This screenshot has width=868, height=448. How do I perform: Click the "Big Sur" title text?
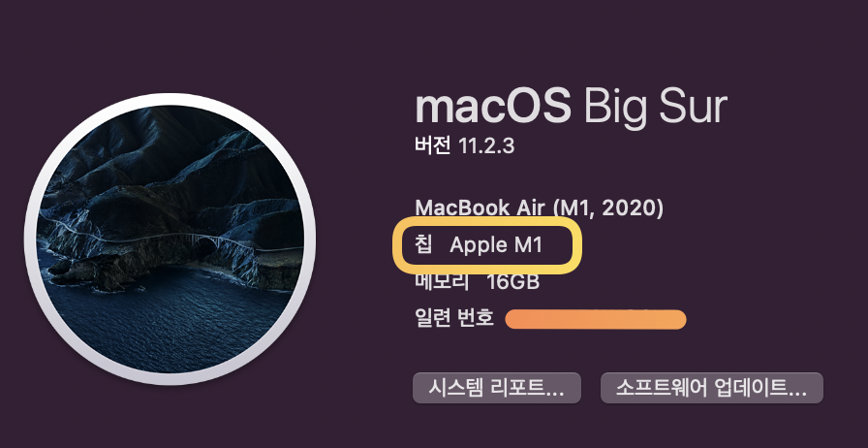tap(656, 107)
